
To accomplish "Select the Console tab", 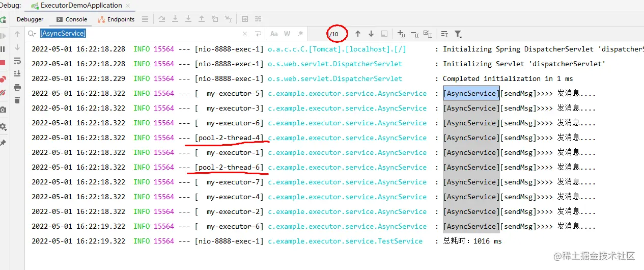I will click(x=72, y=19).
